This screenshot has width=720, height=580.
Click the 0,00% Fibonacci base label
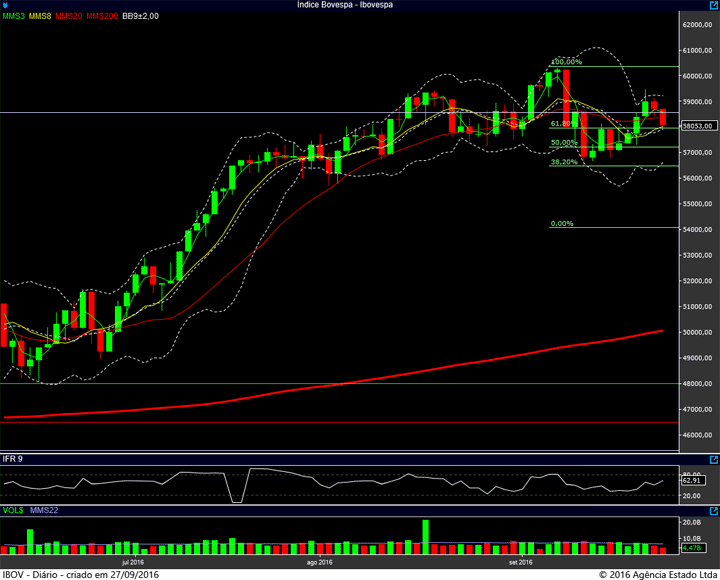[562, 224]
